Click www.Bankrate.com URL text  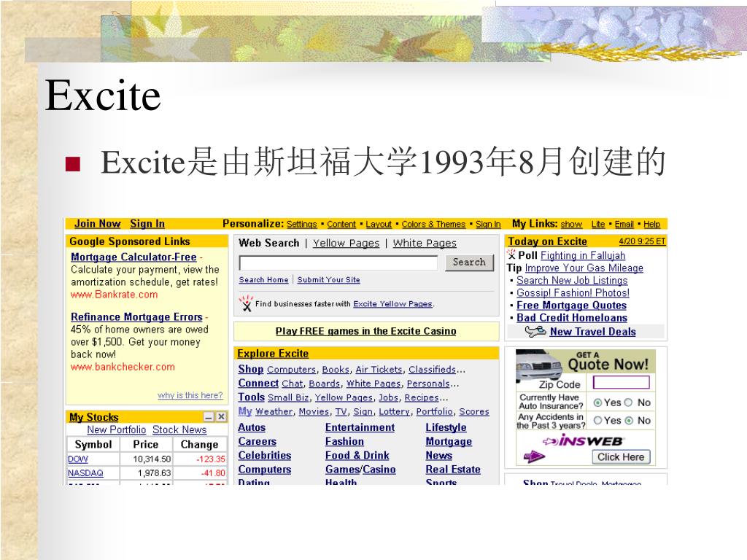click(x=114, y=295)
